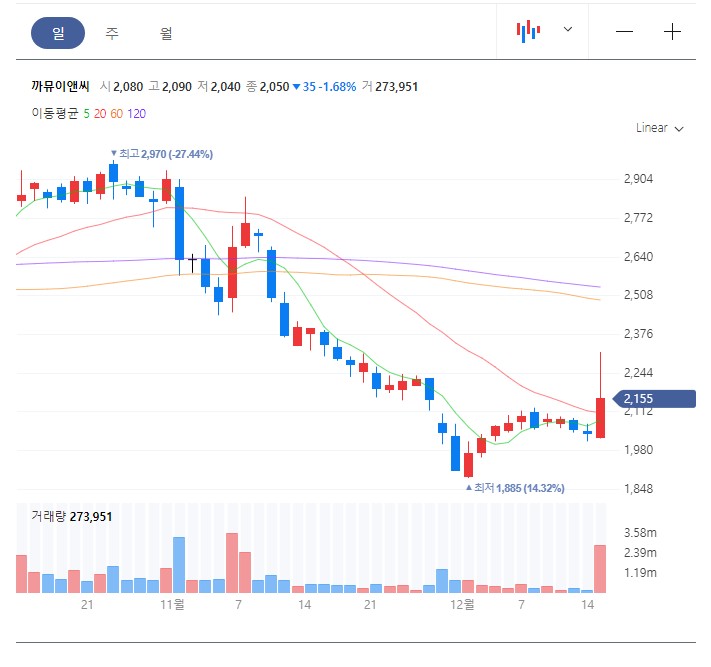Click the 2,244 price axis label
This screenshot has height=667, width=711.
coord(638,373)
